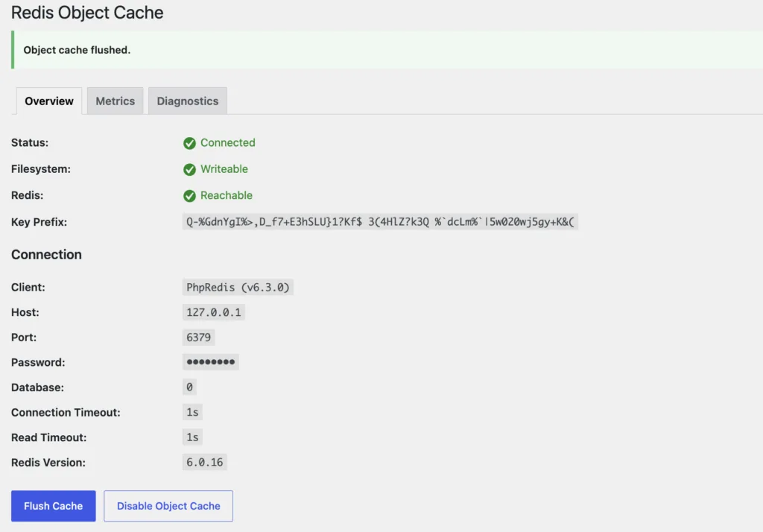Click the Read Timeout: label
This screenshot has height=532, width=763.
coord(48,437)
